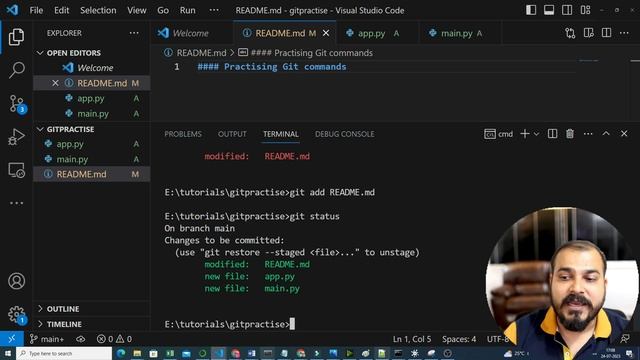Screen dimensions: 640x360
Task: Split the editor right
Action: pos(606,33)
